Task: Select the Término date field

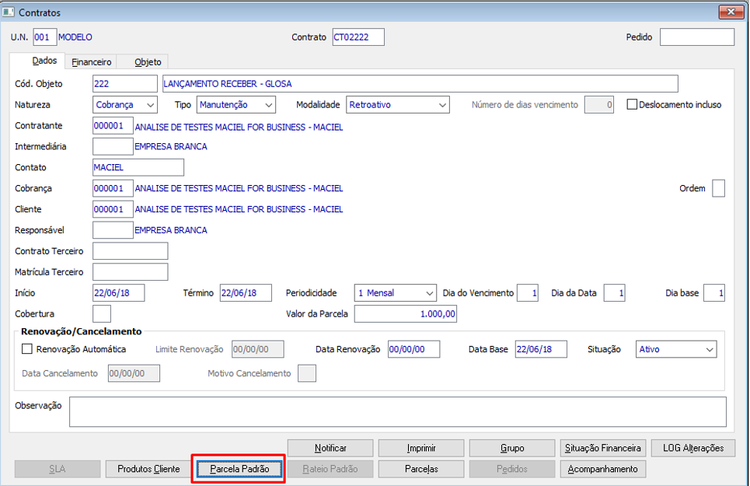Action: pyautogui.click(x=246, y=293)
